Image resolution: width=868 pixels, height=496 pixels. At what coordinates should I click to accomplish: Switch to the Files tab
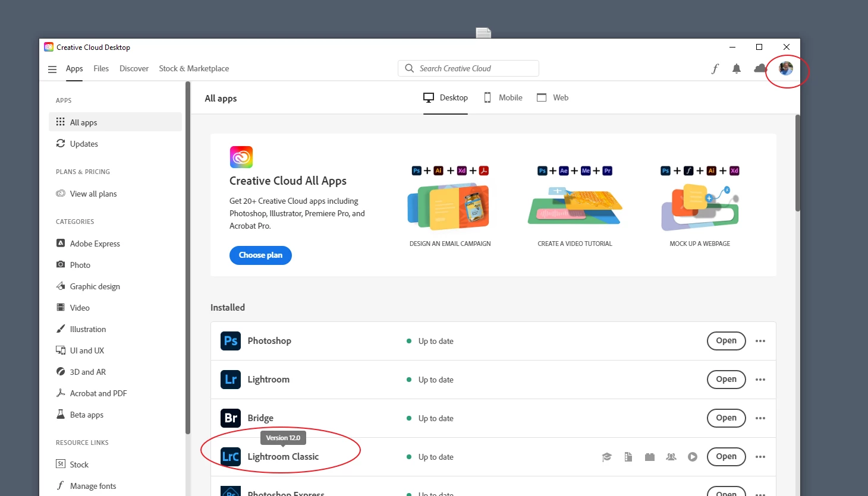[101, 69]
